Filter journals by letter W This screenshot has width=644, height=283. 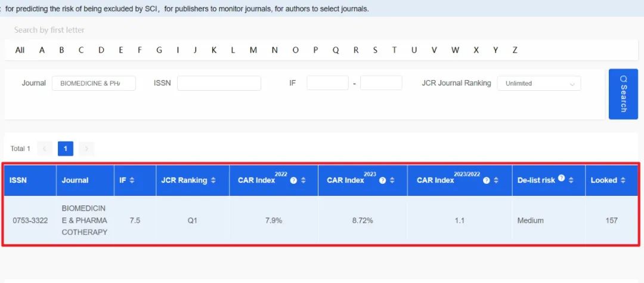pos(455,50)
